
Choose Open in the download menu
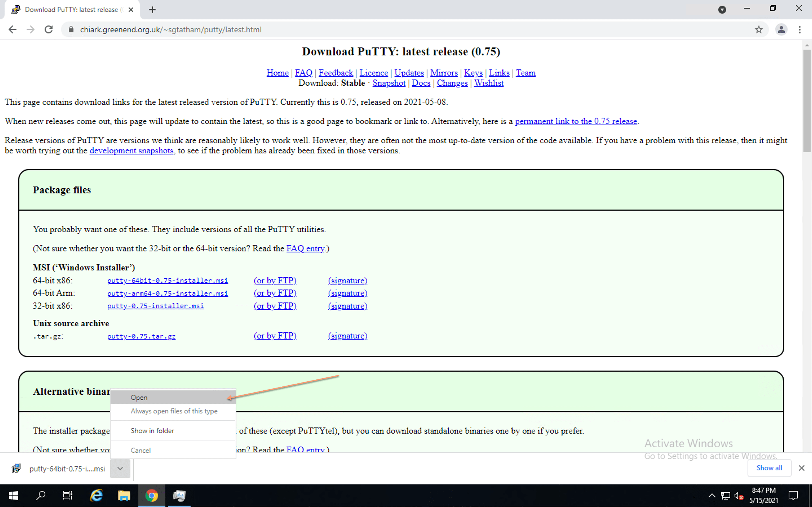(139, 397)
